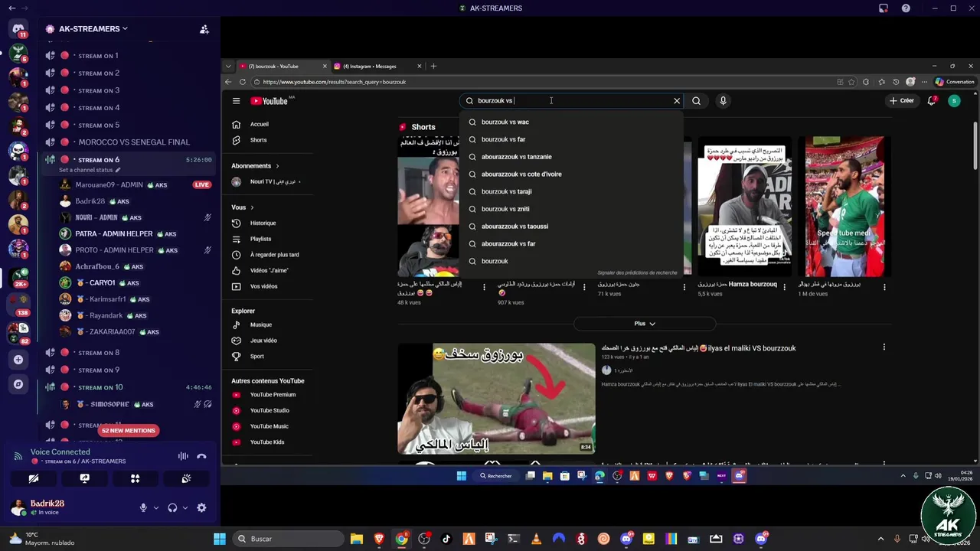Open output device options arrow beside headphones
Viewport: 980px width, 551px height.
185,507
